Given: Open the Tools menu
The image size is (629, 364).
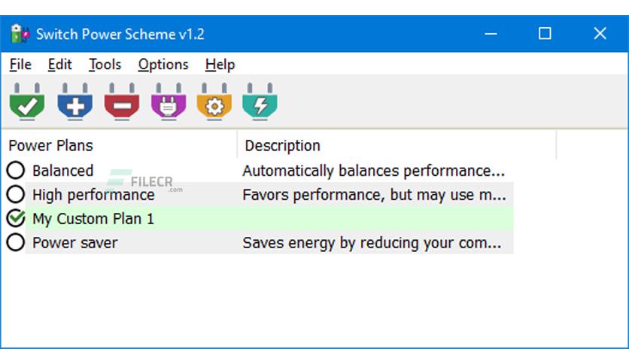Looking at the screenshot, I should pyautogui.click(x=105, y=65).
